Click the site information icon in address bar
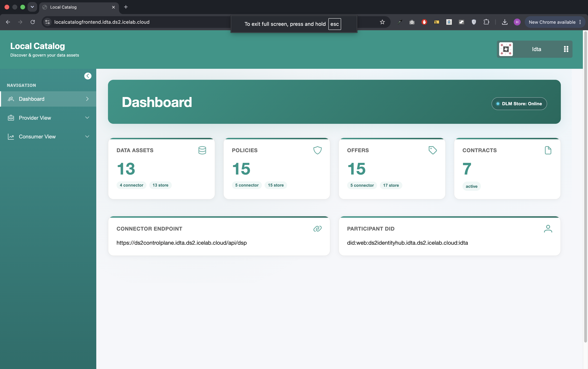This screenshot has height=369, width=588. click(x=47, y=22)
